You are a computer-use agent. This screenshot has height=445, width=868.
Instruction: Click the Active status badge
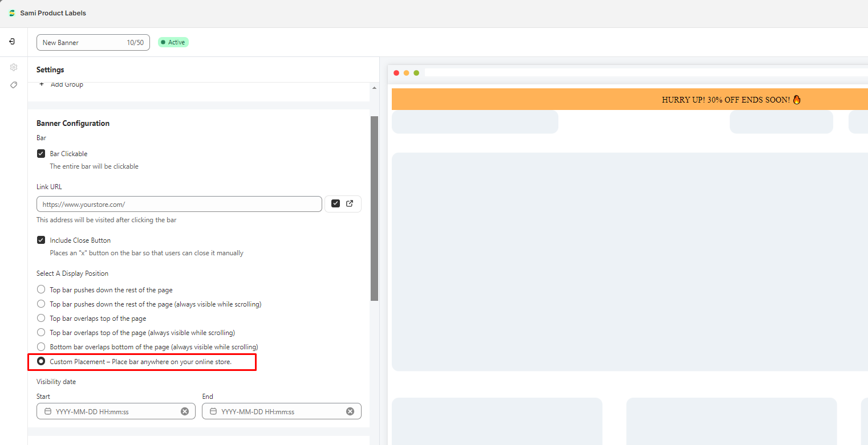[x=173, y=42]
